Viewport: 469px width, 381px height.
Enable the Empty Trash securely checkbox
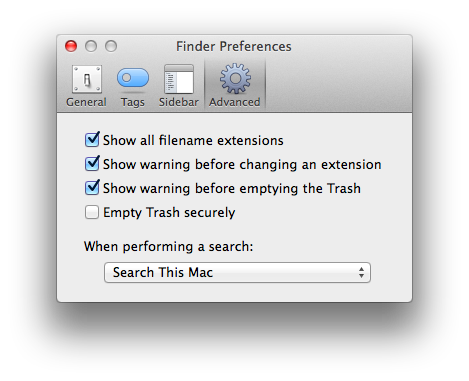pyautogui.click(x=92, y=212)
